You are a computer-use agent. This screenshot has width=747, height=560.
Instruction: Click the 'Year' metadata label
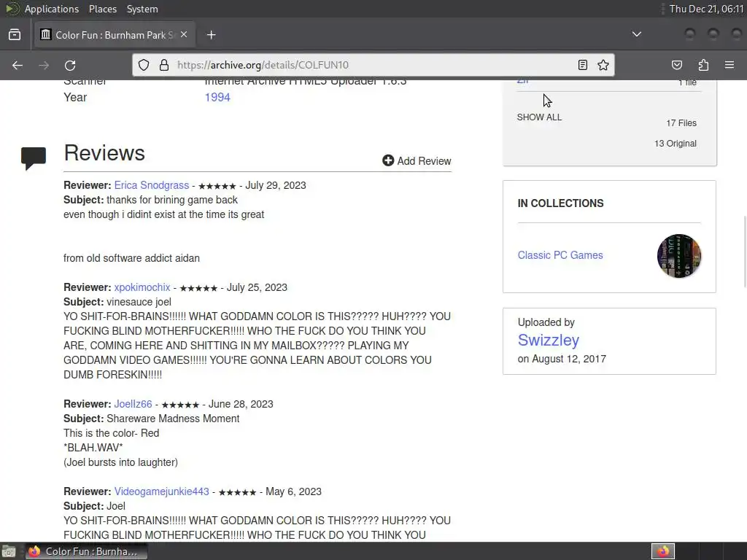point(75,97)
